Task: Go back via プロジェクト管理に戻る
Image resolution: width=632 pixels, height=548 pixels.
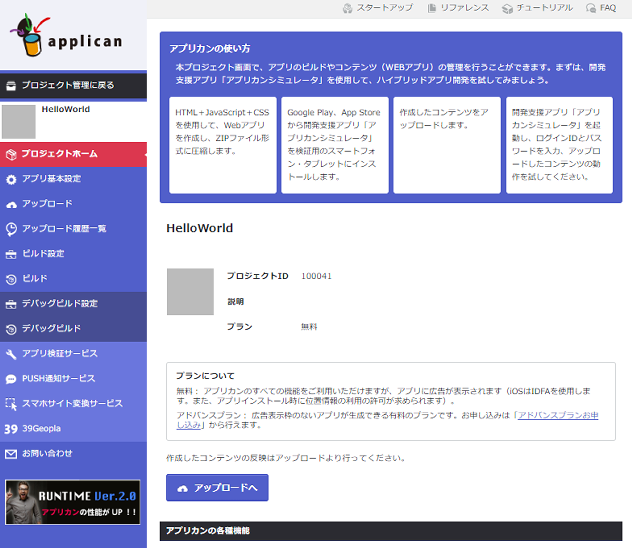Action: 73,85
